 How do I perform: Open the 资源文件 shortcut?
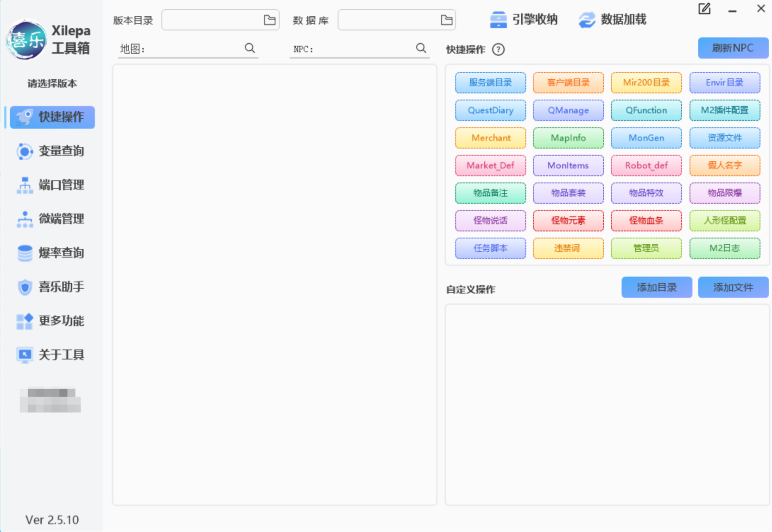click(x=725, y=138)
